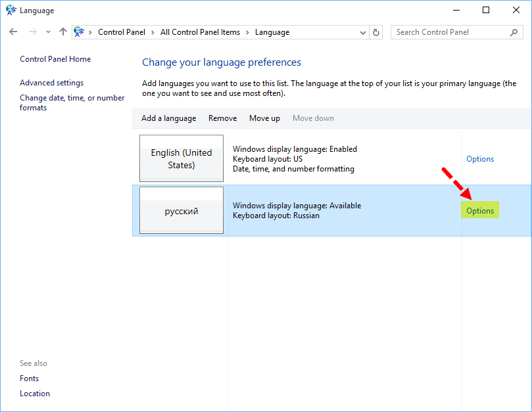Expand chevron after Control Panel breadcrumb

pos(152,32)
